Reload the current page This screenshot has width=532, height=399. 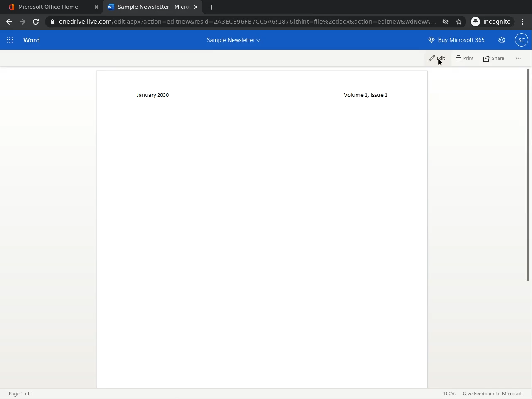(x=36, y=22)
